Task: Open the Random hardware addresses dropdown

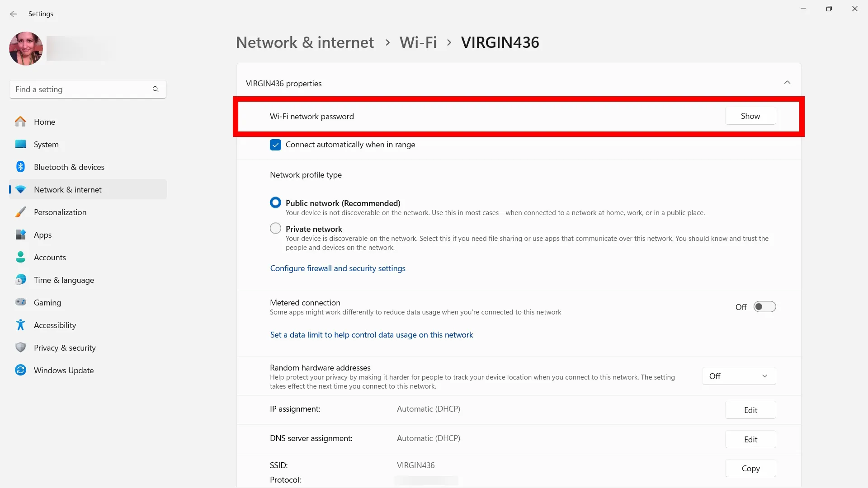Action: (x=738, y=375)
